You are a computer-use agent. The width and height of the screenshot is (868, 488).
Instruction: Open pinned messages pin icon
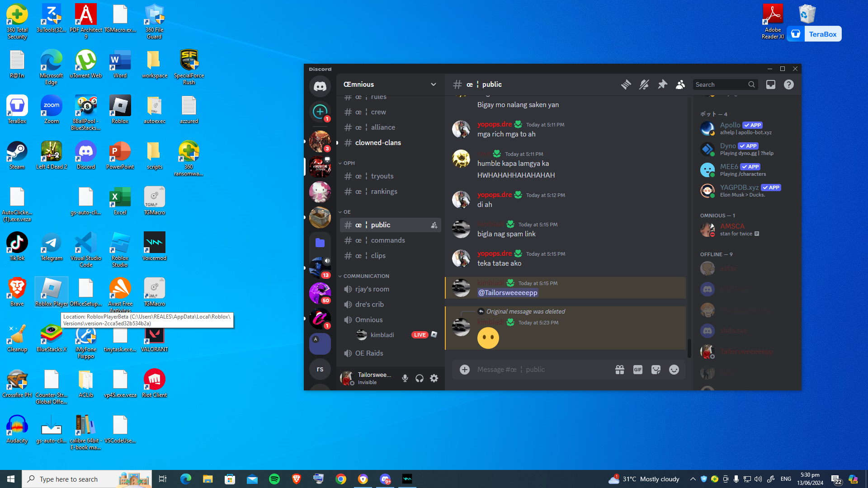coord(662,84)
